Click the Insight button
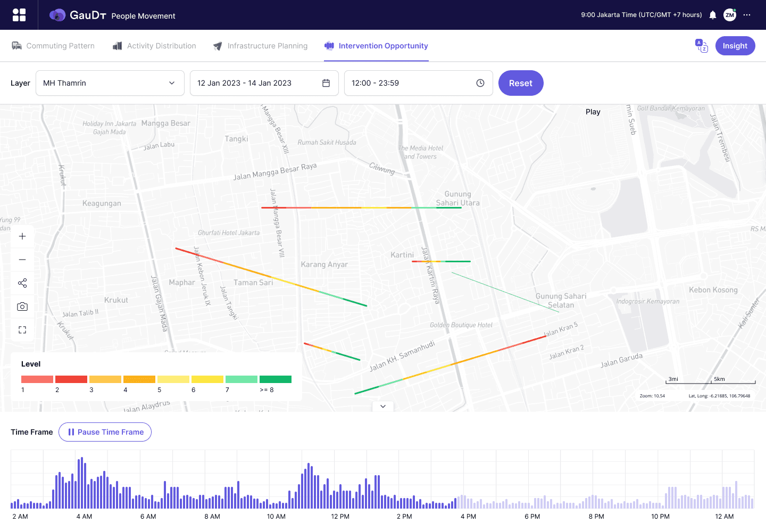 735,46
